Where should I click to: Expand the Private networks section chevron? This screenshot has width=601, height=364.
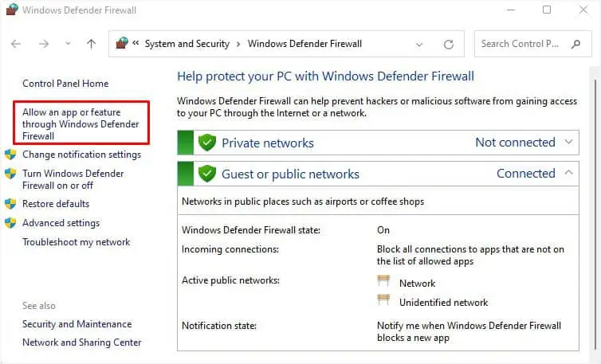tap(568, 143)
